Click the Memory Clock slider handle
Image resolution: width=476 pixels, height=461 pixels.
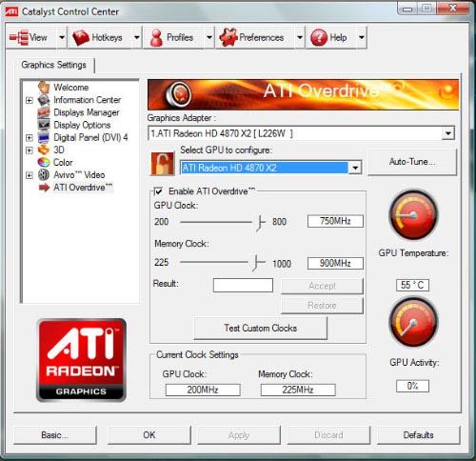click(256, 263)
